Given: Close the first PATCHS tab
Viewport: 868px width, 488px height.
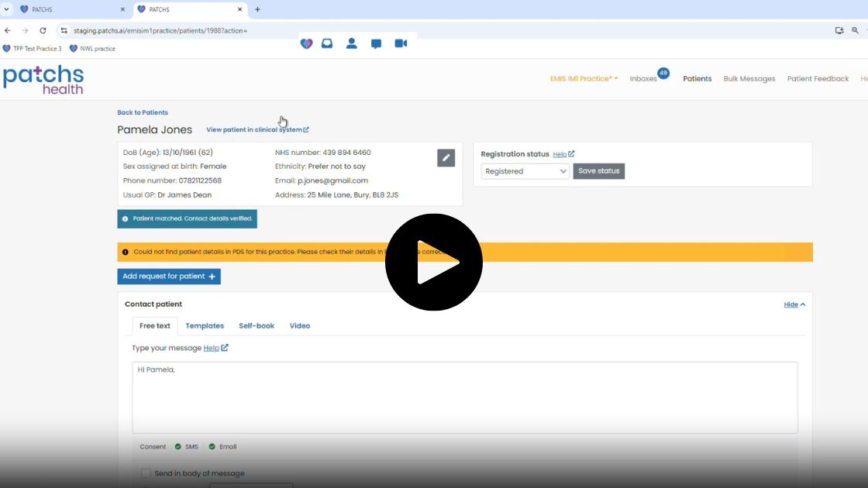Looking at the screenshot, I should [122, 9].
